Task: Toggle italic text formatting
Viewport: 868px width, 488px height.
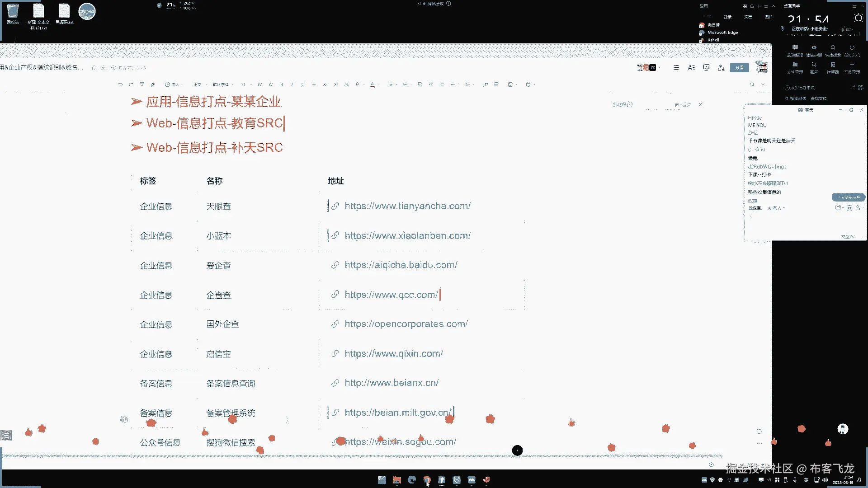Action: (x=292, y=84)
